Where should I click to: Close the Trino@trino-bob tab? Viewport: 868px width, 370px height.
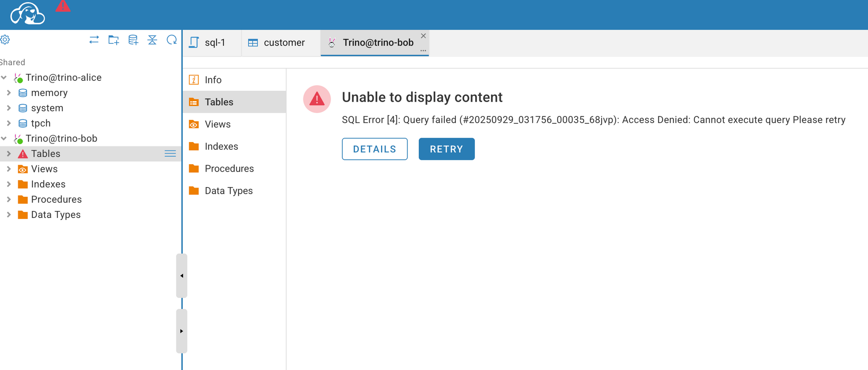[423, 36]
